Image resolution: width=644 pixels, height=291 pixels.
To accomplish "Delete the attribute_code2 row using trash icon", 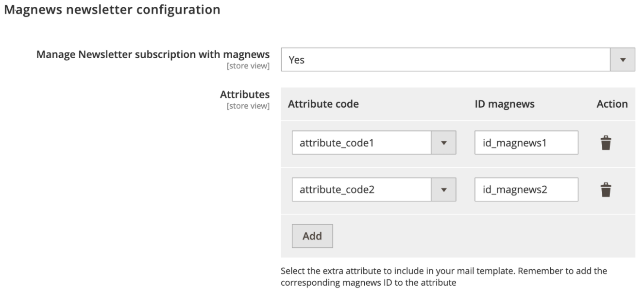I will 606,190.
